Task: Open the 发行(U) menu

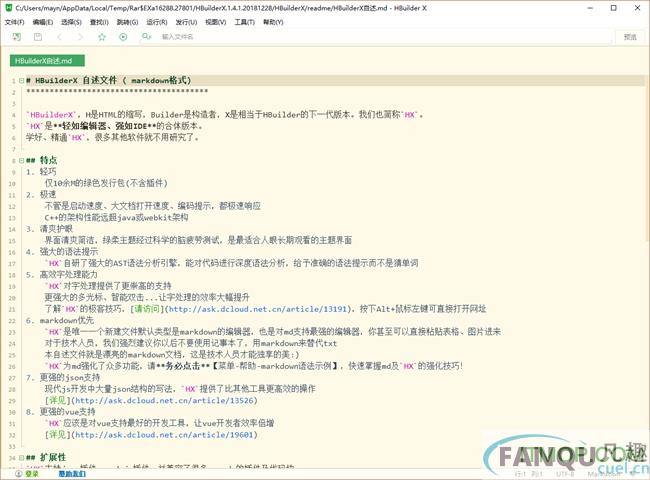Action: (x=186, y=22)
